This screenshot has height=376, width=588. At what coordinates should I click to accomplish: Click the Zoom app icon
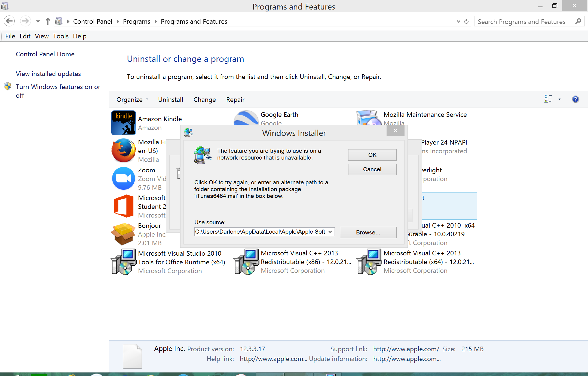pyautogui.click(x=123, y=178)
